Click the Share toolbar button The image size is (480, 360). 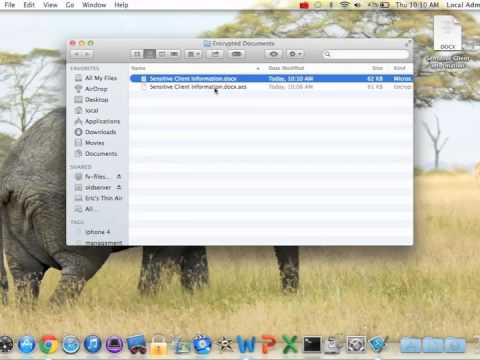pos(215,54)
